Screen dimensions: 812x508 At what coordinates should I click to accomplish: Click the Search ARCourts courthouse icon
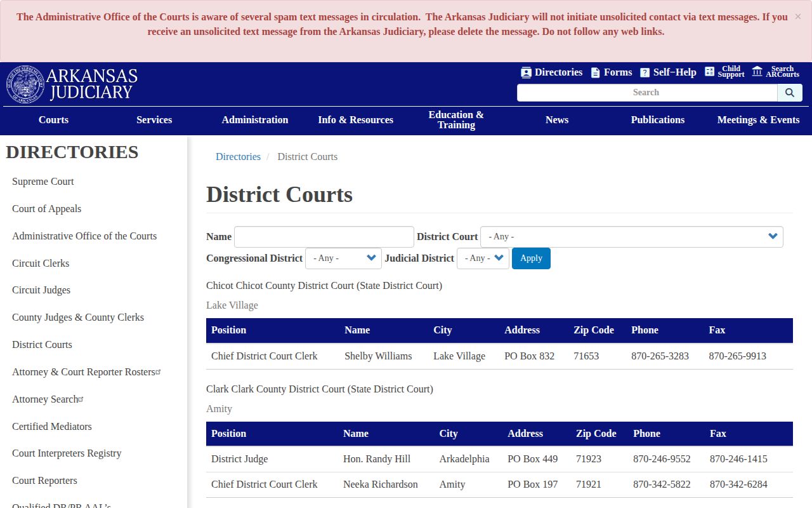click(757, 71)
